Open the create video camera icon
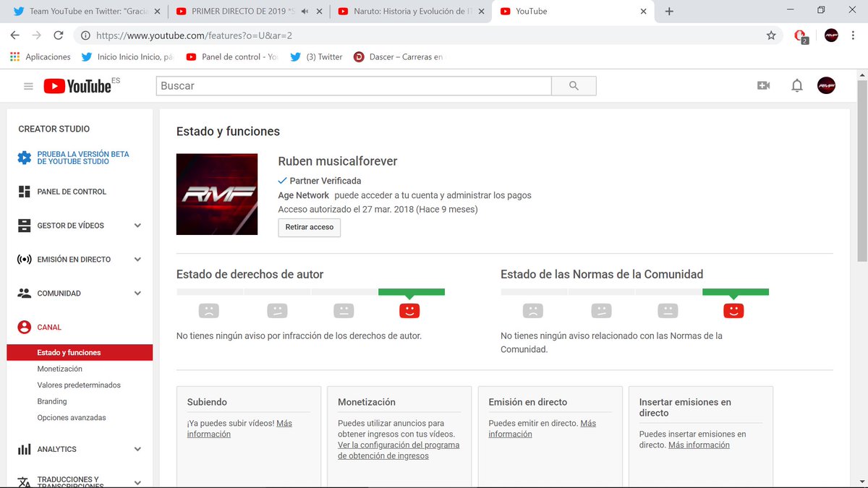Viewport: 868px width, 488px height. [x=763, y=85]
